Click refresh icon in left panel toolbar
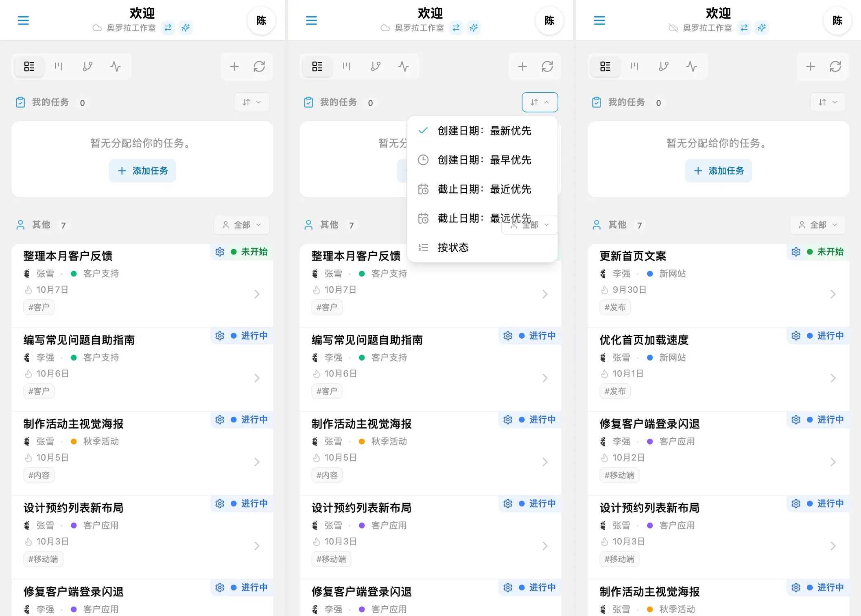Screen dimensions: 861x616 point(259,66)
